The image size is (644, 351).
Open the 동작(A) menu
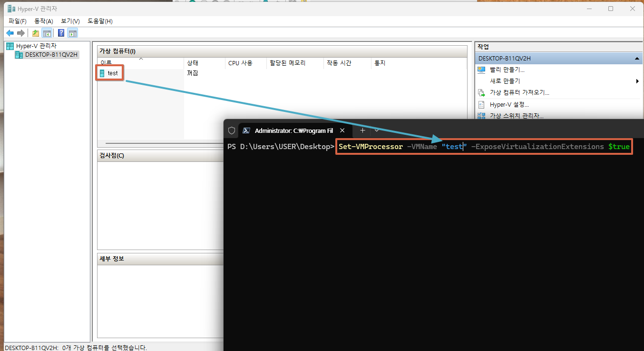tap(44, 21)
